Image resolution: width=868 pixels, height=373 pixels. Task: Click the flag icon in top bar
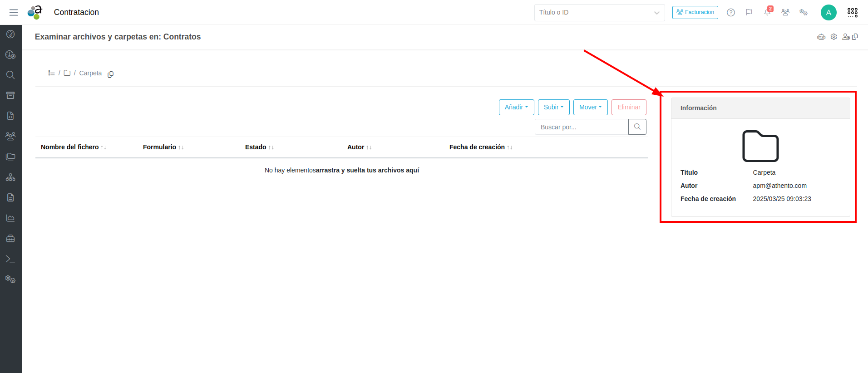coord(749,12)
